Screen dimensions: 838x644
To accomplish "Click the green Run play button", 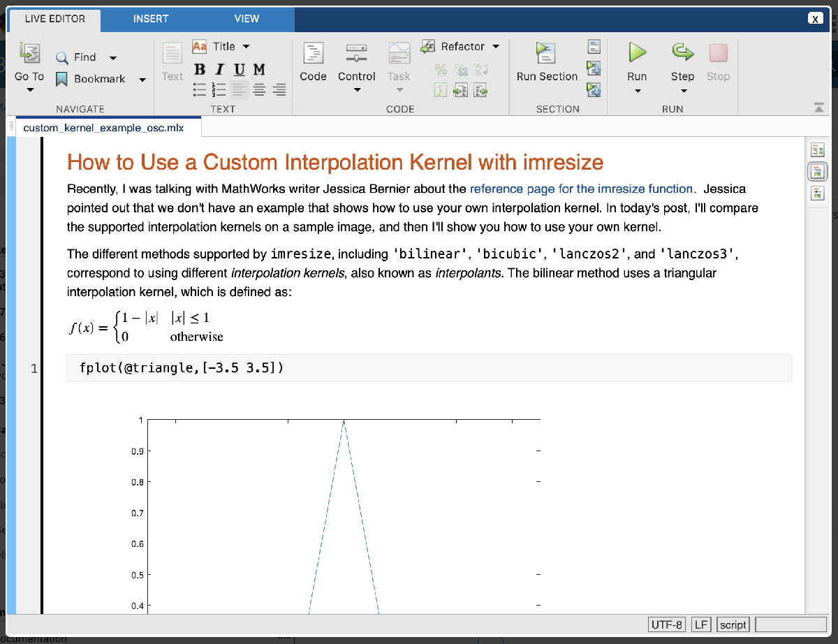I will point(636,53).
